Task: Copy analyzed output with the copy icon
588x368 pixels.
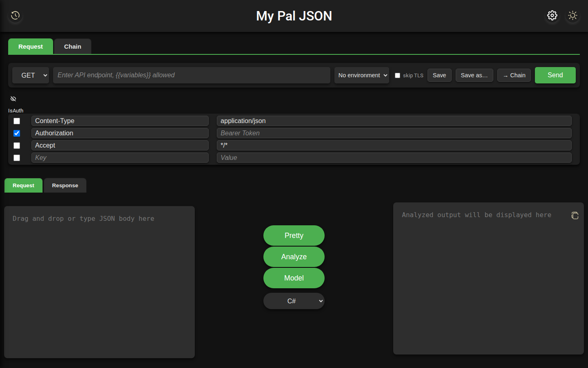Action: [x=575, y=215]
